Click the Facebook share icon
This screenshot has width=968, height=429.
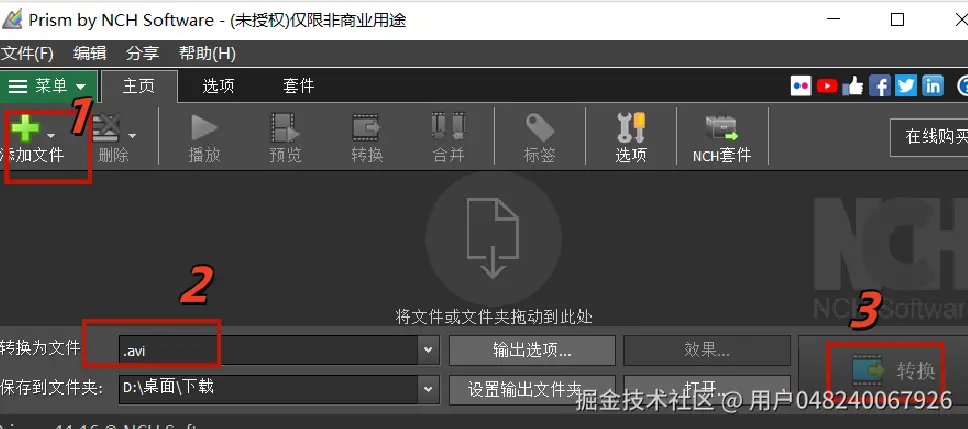(x=880, y=86)
